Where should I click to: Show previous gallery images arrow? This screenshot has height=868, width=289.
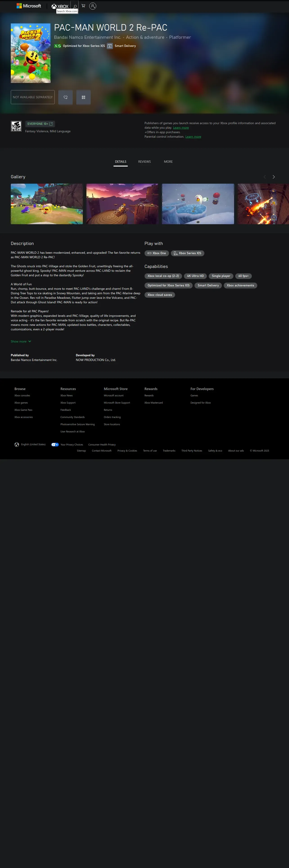(x=264, y=177)
